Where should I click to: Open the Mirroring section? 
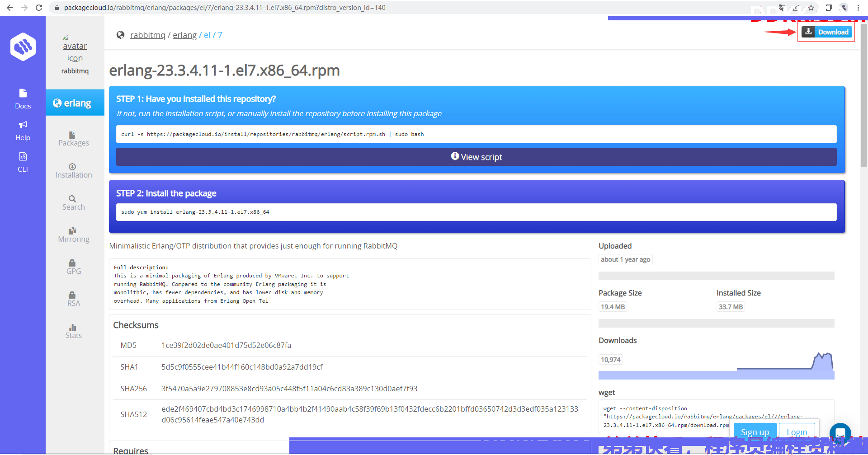click(74, 235)
